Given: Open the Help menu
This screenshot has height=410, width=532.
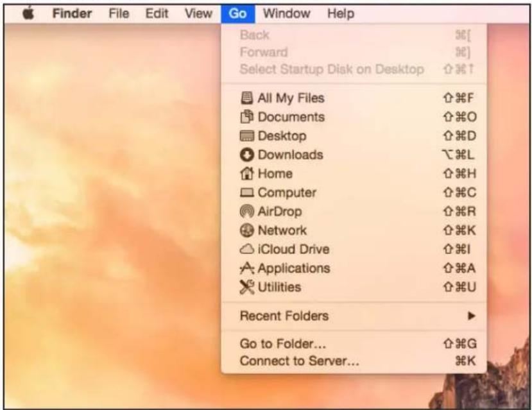Looking at the screenshot, I should (341, 13).
